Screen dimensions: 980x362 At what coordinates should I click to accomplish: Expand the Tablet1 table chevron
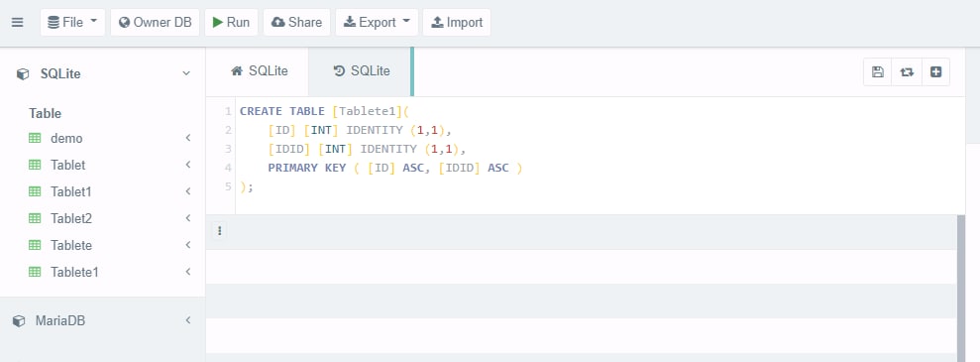tap(187, 192)
